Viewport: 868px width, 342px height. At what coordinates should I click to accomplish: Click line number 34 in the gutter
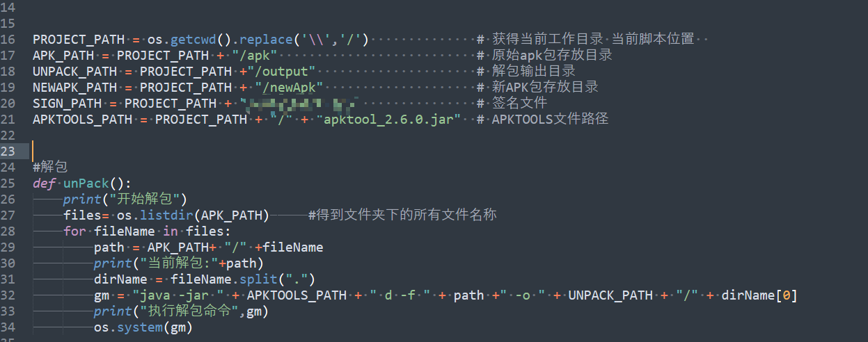click(8, 327)
